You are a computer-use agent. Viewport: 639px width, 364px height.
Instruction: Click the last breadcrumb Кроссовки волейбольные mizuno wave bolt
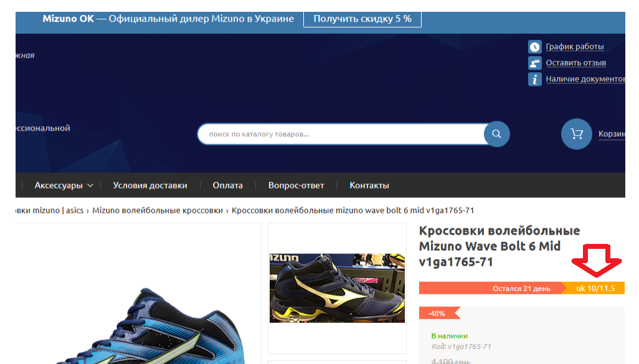click(x=353, y=210)
